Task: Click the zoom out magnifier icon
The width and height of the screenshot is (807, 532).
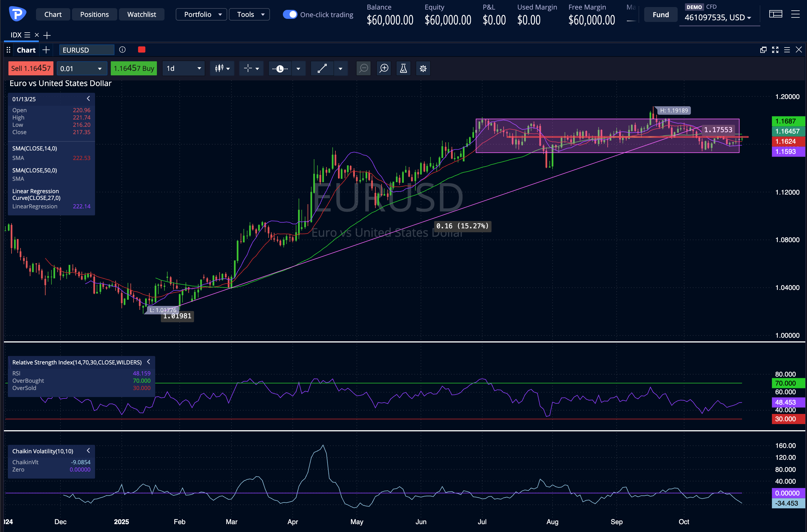Action: click(x=364, y=69)
